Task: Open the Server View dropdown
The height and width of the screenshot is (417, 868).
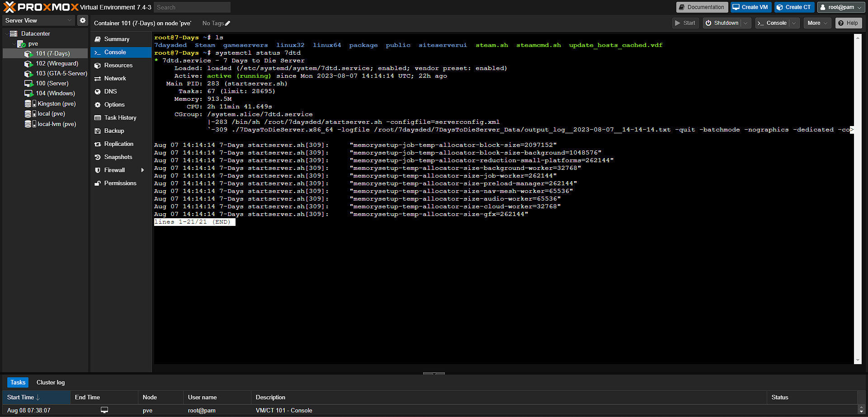Action: (x=38, y=20)
